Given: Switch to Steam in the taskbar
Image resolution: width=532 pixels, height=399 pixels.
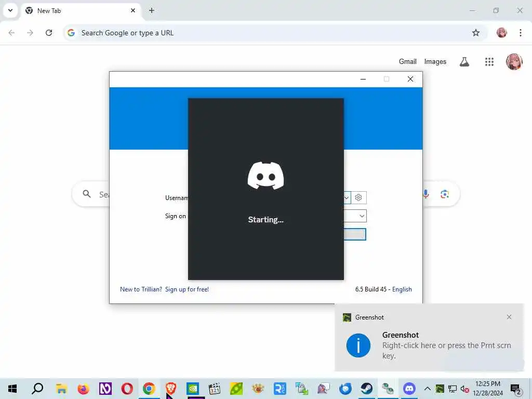Looking at the screenshot, I should point(367,389).
